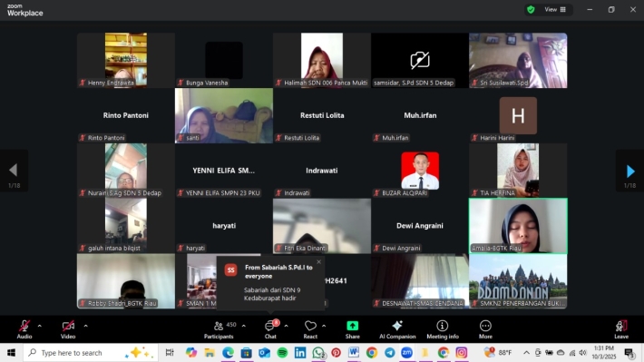Open Instagram from the taskbar
The height and width of the screenshot is (362, 644).
[462, 353]
